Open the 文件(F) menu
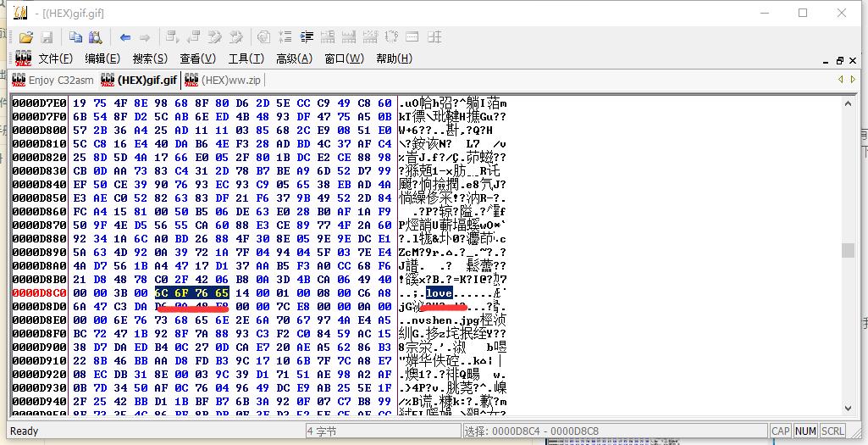 pyautogui.click(x=55, y=58)
